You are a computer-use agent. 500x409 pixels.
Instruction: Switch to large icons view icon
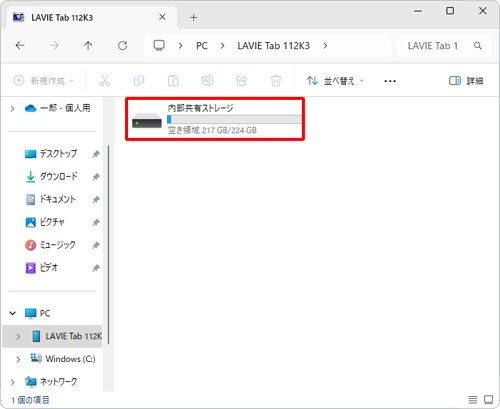[x=489, y=399]
